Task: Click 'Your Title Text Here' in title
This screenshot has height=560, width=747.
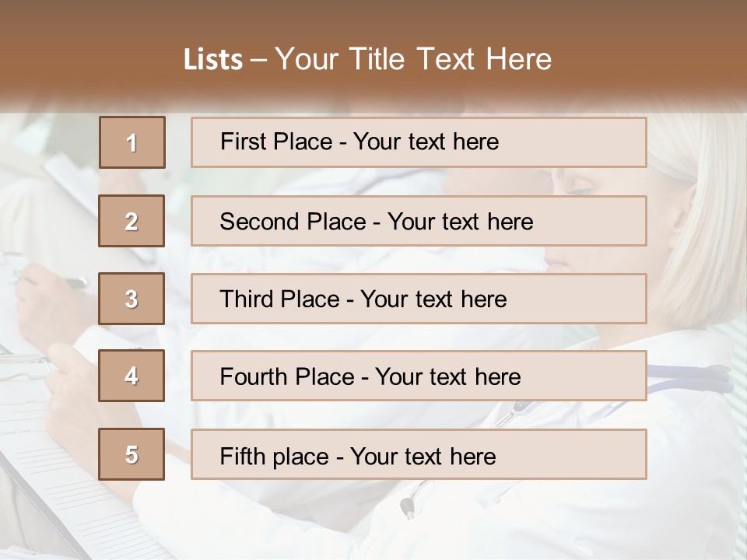Action: coord(413,59)
